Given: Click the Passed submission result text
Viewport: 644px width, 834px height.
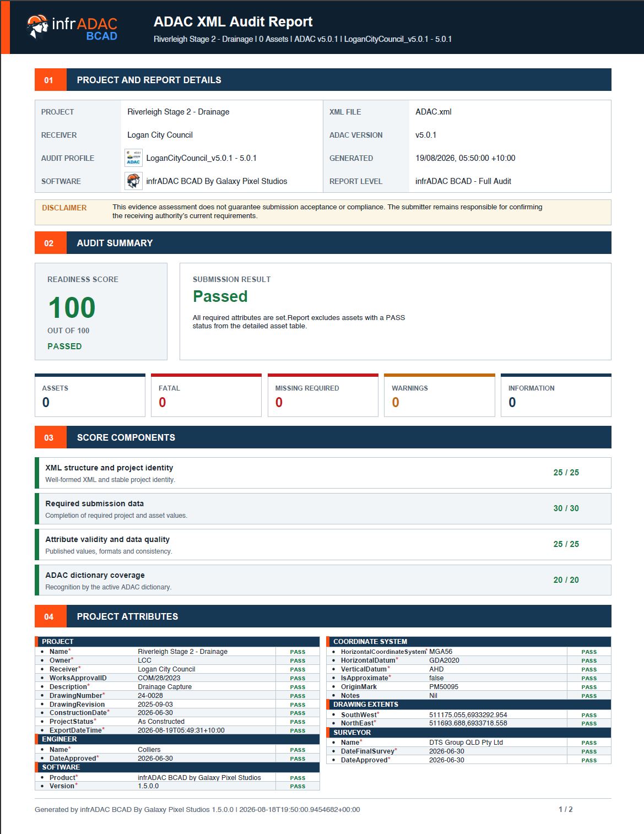Looking at the screenshot, I should click(x=220, y=296).
